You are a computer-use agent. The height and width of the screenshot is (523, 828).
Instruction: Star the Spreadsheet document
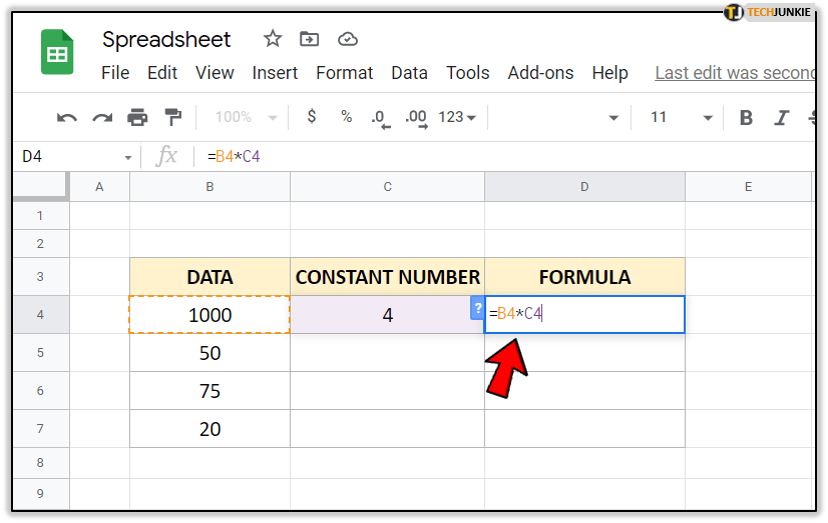click(272, 39)
